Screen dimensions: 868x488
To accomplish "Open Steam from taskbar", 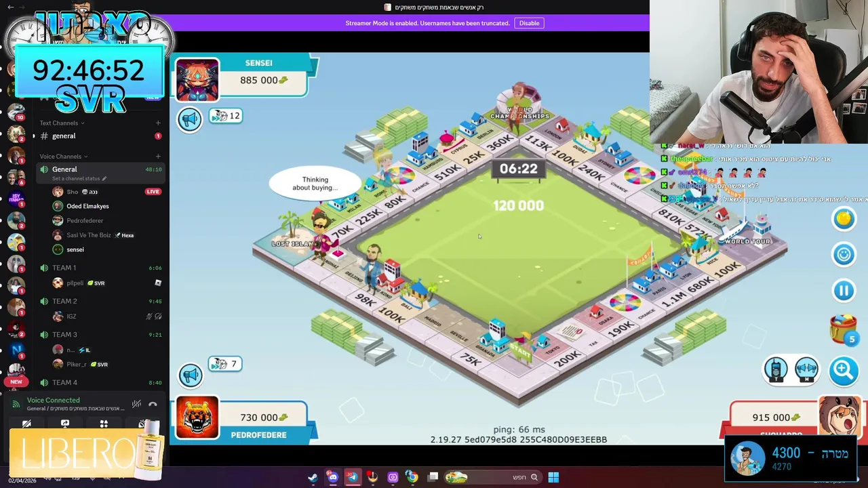I will point(313,477).
